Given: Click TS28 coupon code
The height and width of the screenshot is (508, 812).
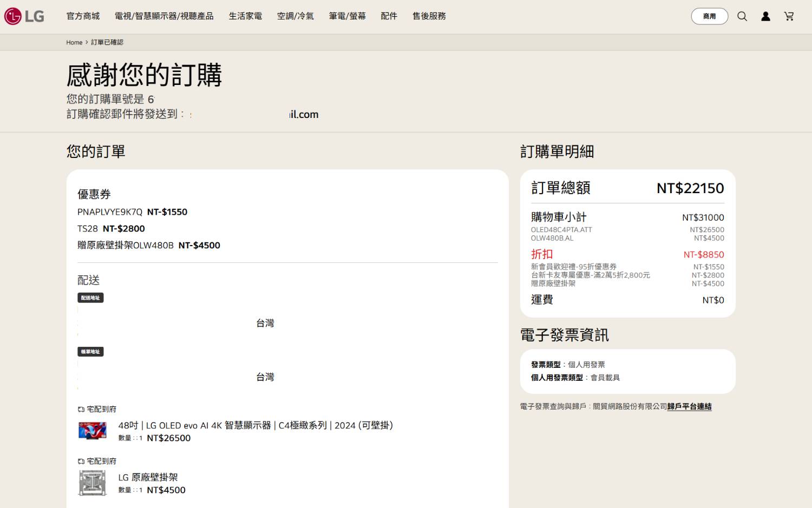Looking at the screenshot, I should tap(88, 229).
